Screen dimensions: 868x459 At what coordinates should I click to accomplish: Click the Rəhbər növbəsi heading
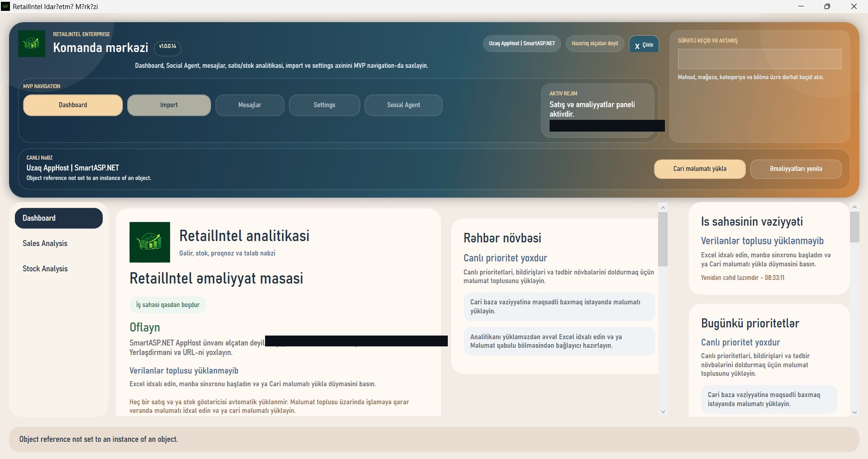503,238
